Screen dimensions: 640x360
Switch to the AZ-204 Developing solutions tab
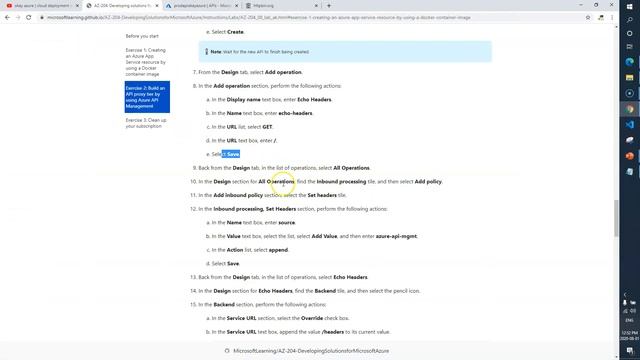click(121, 6)
